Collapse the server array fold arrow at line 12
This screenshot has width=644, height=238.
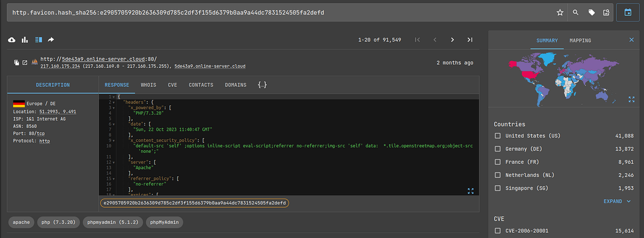114,162
